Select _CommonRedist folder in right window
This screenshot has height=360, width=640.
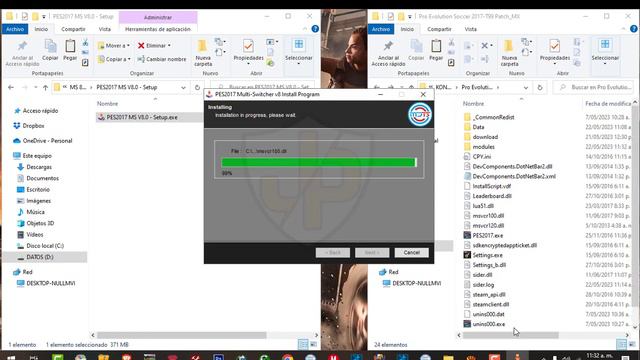click(x=493, y=117)
